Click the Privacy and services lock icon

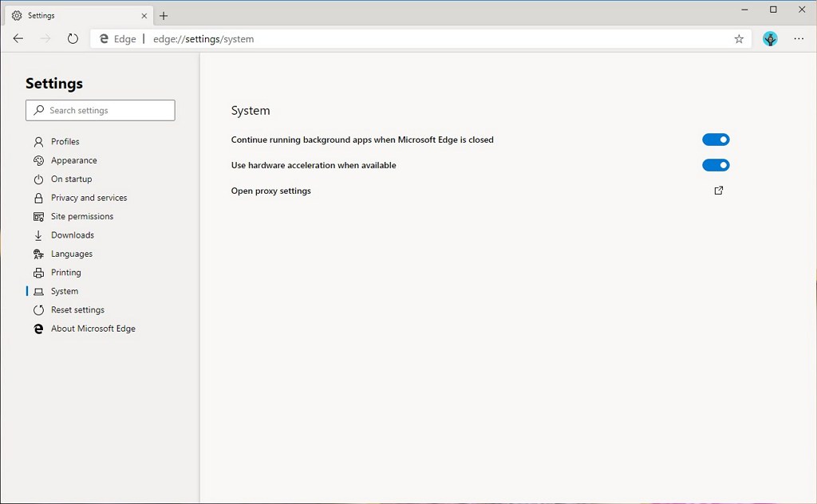pyautogui.click(x=38, y=198)
